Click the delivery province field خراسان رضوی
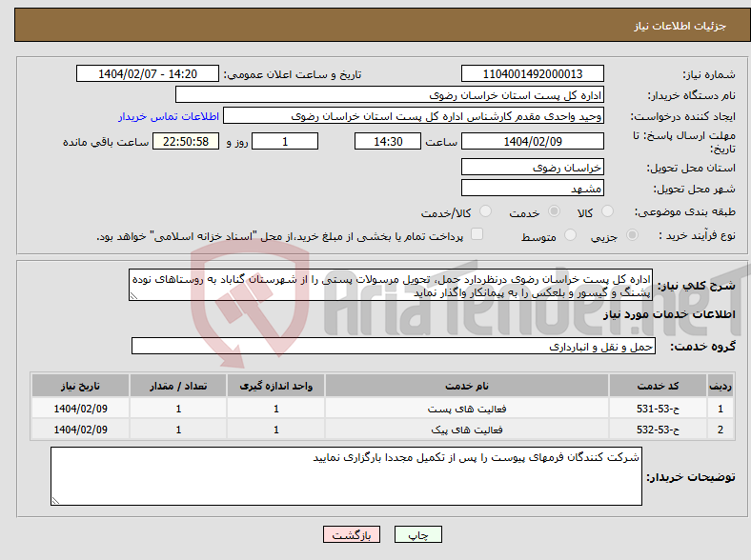 click(x=533, y=167)
